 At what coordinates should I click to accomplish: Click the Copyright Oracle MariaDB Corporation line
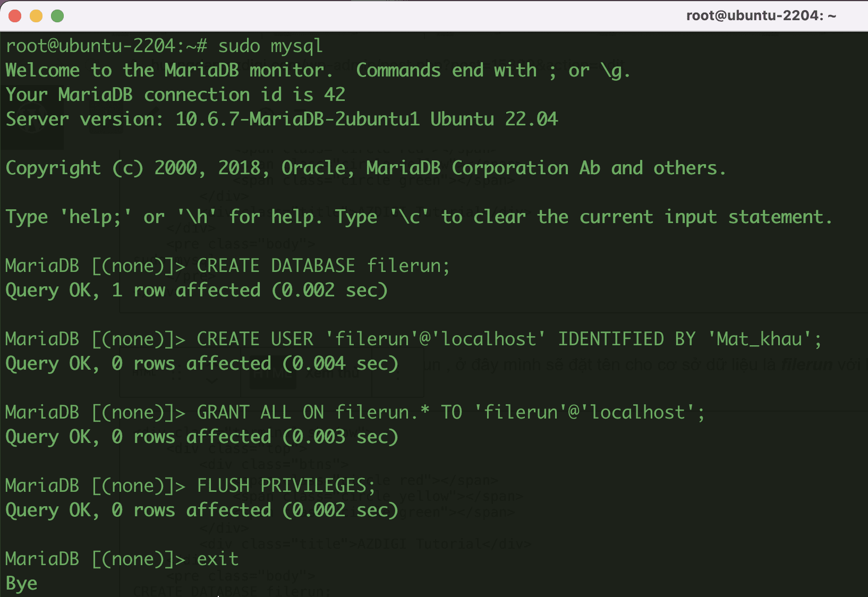(x=365, y=168)
